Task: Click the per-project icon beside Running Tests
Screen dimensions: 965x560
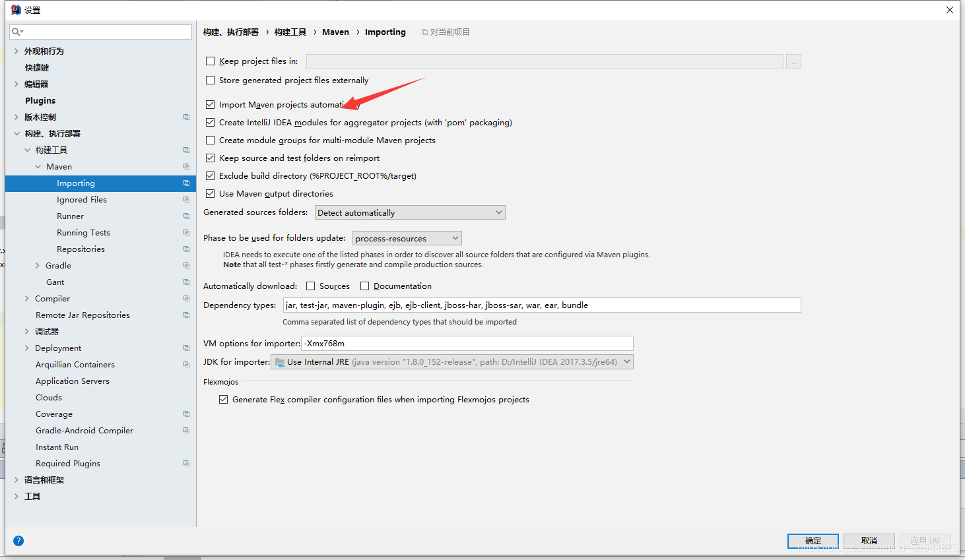Action: tap(186, 233)
